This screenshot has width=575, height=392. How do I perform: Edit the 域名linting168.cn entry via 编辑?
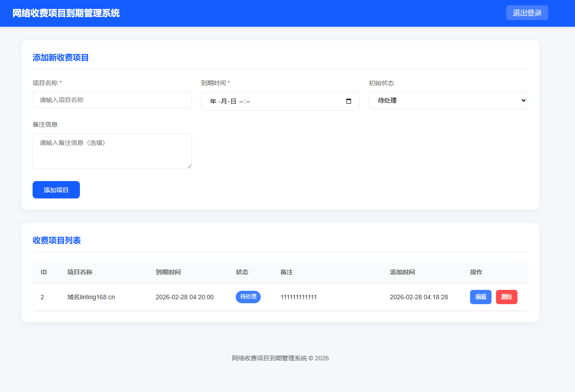point(480,297)
